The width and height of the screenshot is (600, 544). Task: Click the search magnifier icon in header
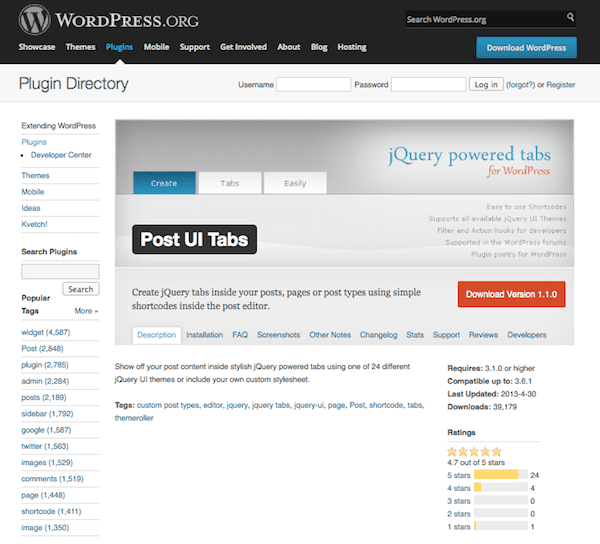pyautogui.click(x=570, y=18)
